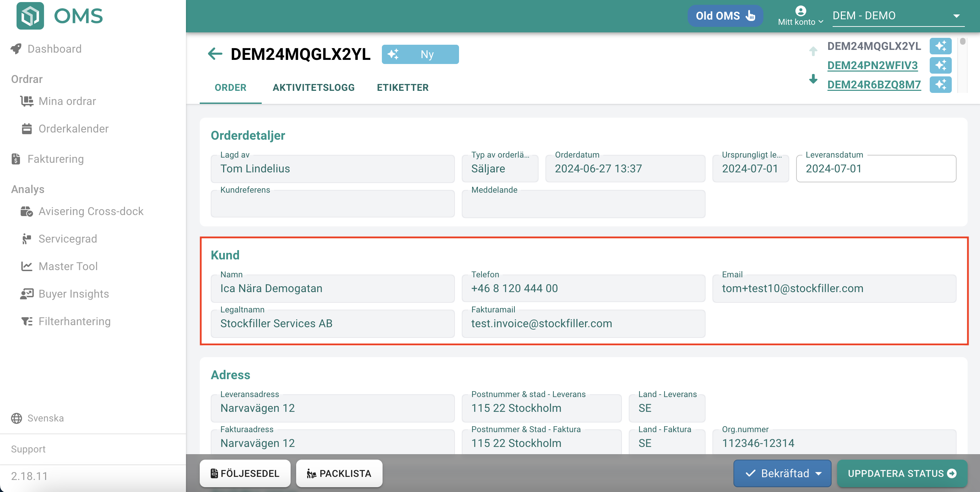Click the Filterhantering filter icon
980x492 pixels.
27,322
